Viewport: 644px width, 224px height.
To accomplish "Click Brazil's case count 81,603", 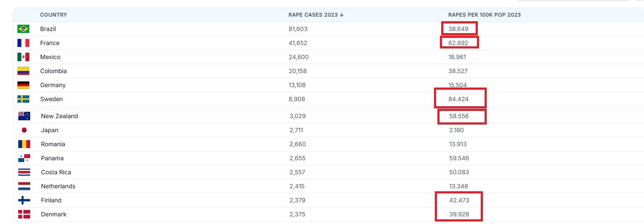I will tap(298, 29).
